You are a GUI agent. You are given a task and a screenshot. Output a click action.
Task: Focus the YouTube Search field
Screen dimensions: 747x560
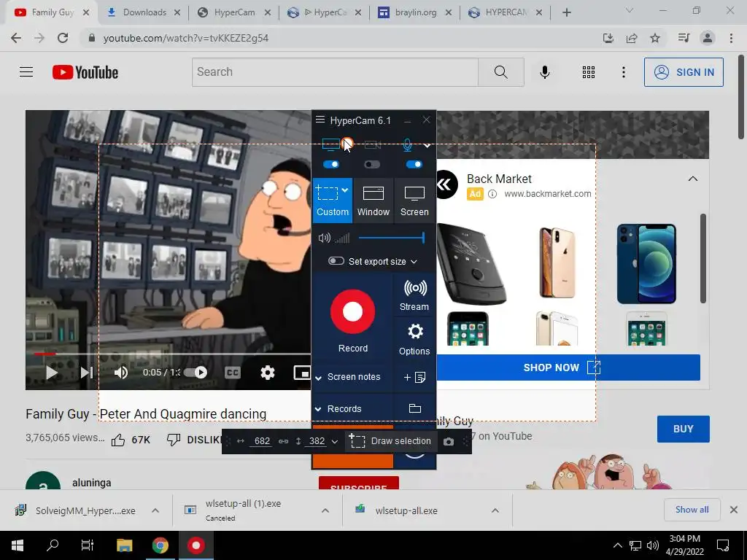point(335,72)
